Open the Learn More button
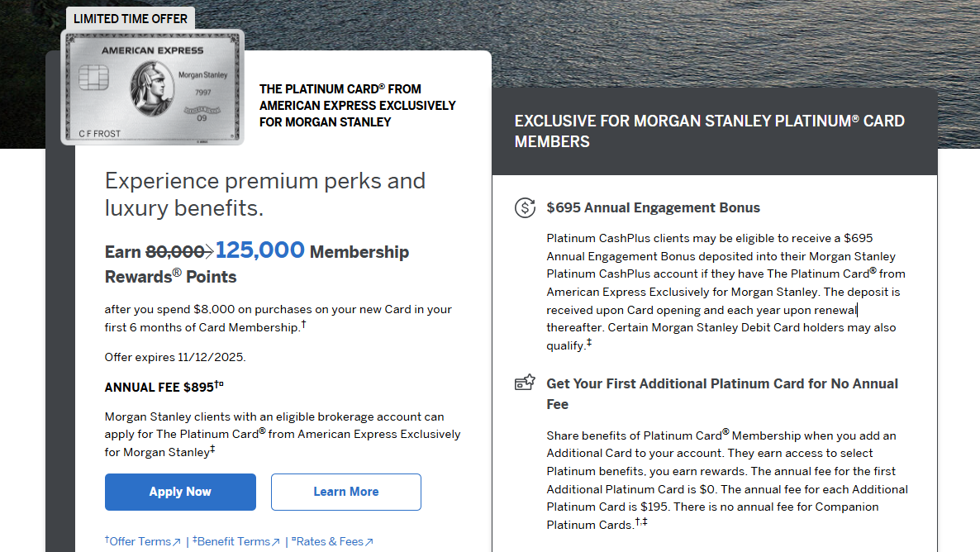 (x=345, y=492)
